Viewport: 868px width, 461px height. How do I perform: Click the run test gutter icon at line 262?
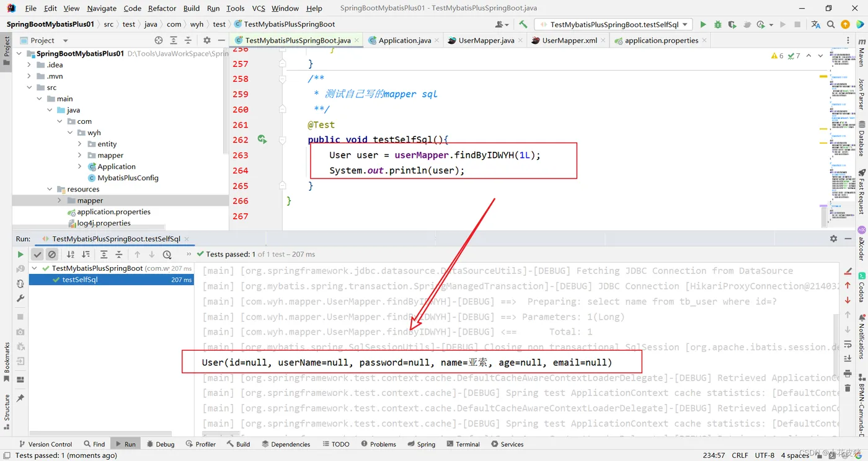262,140
